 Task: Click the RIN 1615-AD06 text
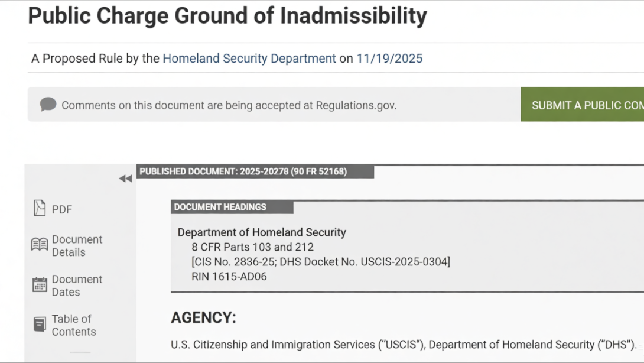[x=229, y=276]
